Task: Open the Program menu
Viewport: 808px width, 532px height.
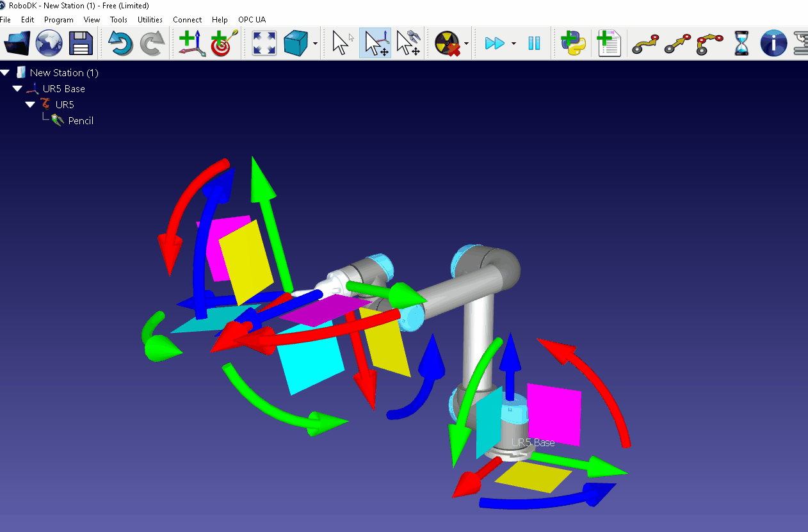Action: pos(59,20)
